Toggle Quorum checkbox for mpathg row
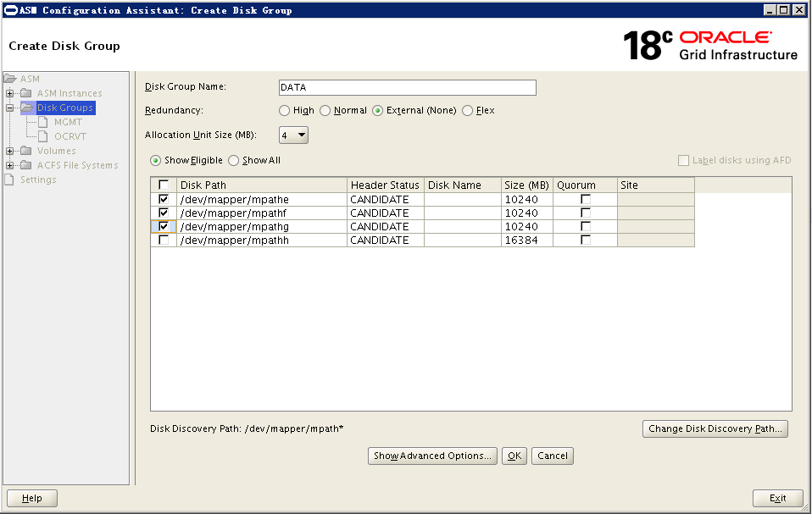This screenshot has width=812, height=514. point(586,226)
